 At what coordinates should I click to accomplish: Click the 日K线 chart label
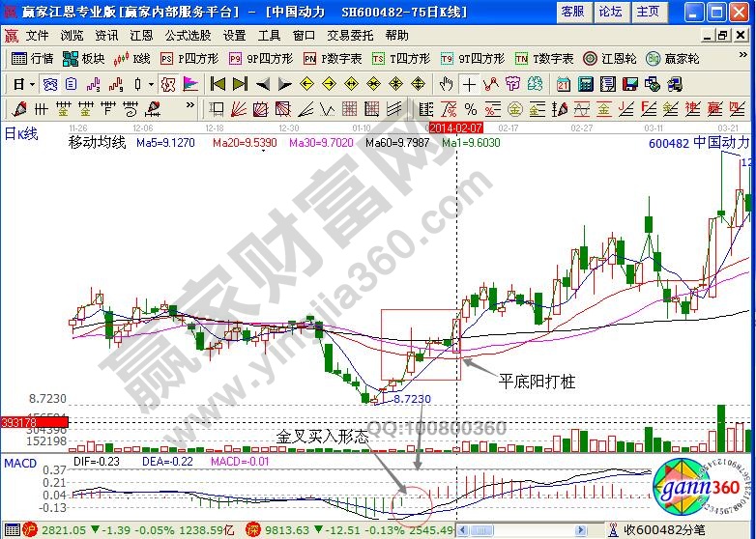coord(19,133)
